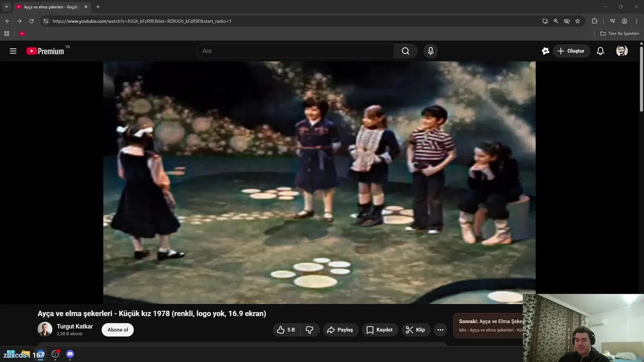Subscribe using the Abone ol button

point(118,330)
